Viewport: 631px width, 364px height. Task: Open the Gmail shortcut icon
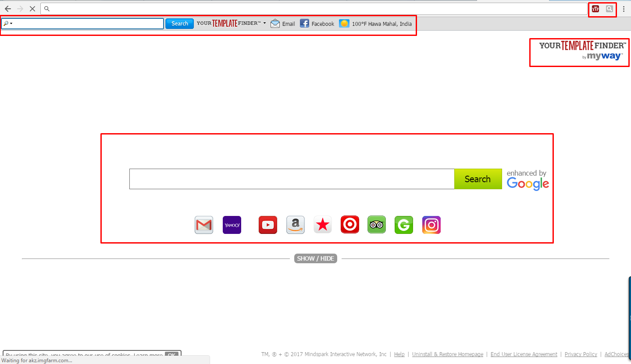click(x=204, y=225)
